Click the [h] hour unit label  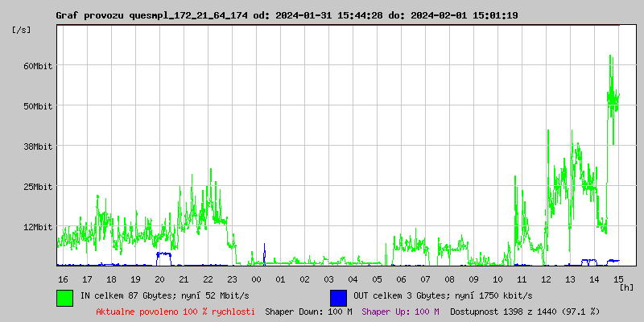click(627, 287)
